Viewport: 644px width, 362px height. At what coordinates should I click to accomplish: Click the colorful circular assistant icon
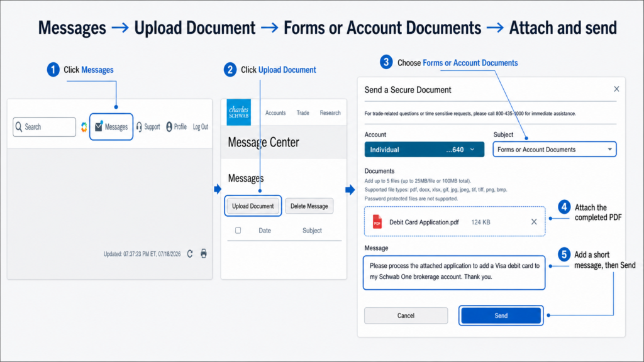(84, 127)
